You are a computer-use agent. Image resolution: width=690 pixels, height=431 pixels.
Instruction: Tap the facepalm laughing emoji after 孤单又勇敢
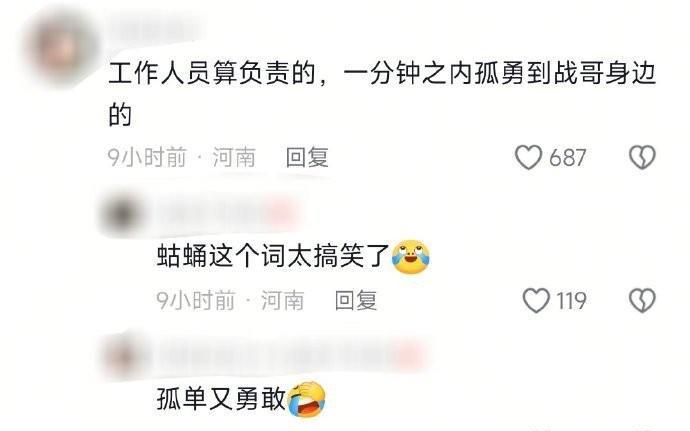coord(306,399)
